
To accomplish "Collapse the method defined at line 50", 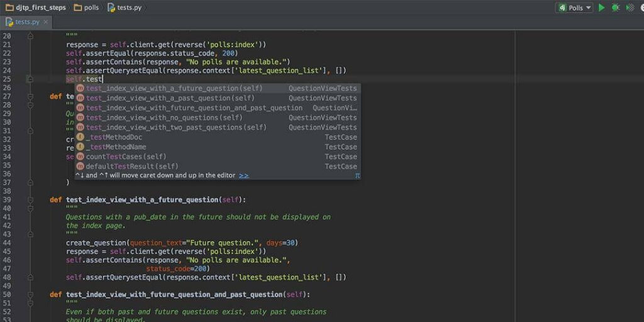I will 30,295.
